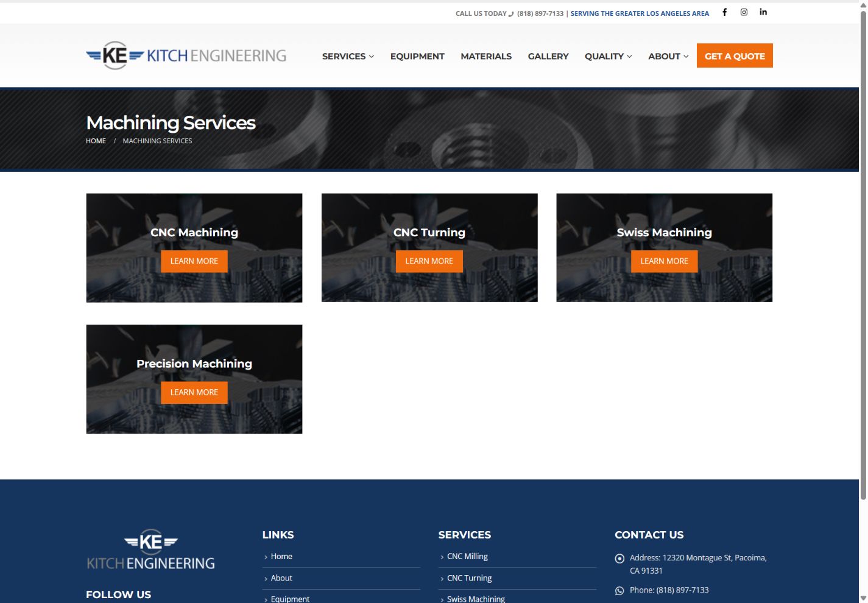Click Learn More under Swiss Machining

664,261
